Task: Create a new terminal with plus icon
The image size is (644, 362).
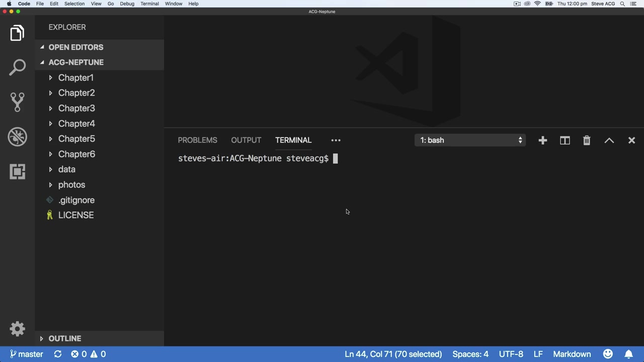Action: coord(542,140)
